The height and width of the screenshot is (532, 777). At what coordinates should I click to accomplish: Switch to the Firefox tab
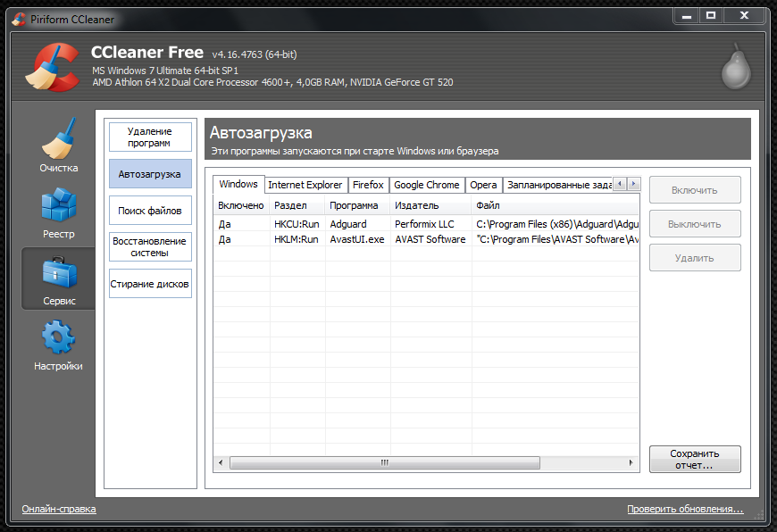(x=368, y=185)
